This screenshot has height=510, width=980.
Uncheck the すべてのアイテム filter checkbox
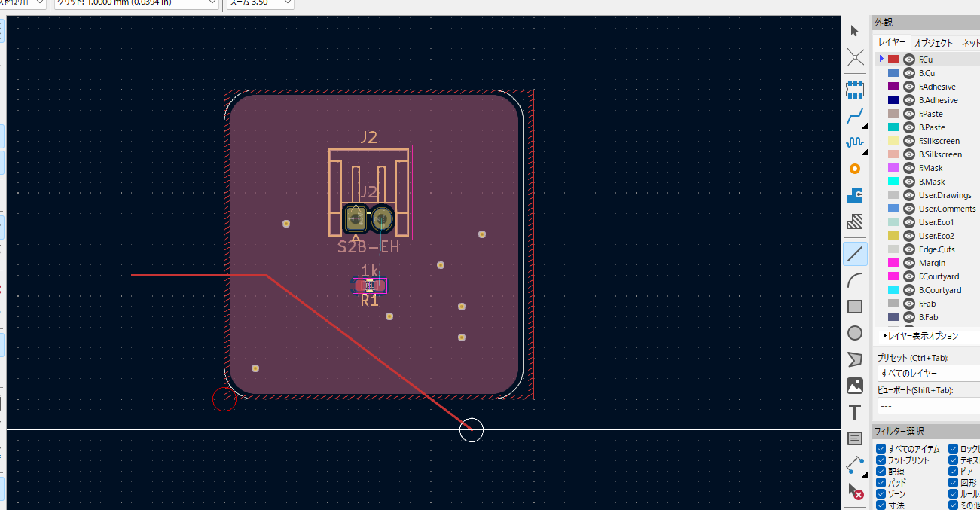point(881,449)
